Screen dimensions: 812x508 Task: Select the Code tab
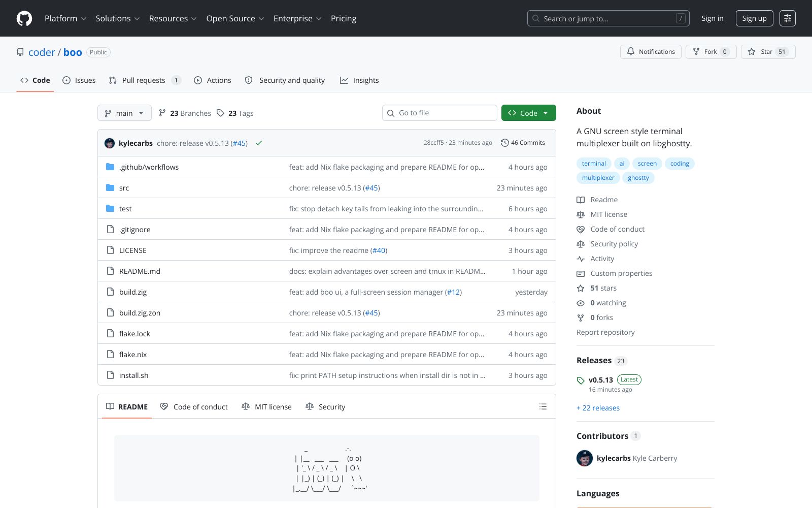point(35,80)
